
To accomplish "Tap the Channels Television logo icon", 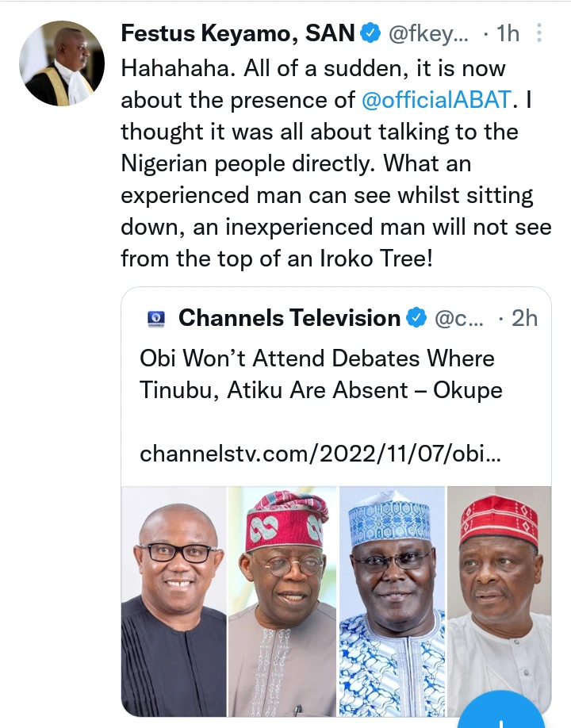I will [x=156, y=319].
